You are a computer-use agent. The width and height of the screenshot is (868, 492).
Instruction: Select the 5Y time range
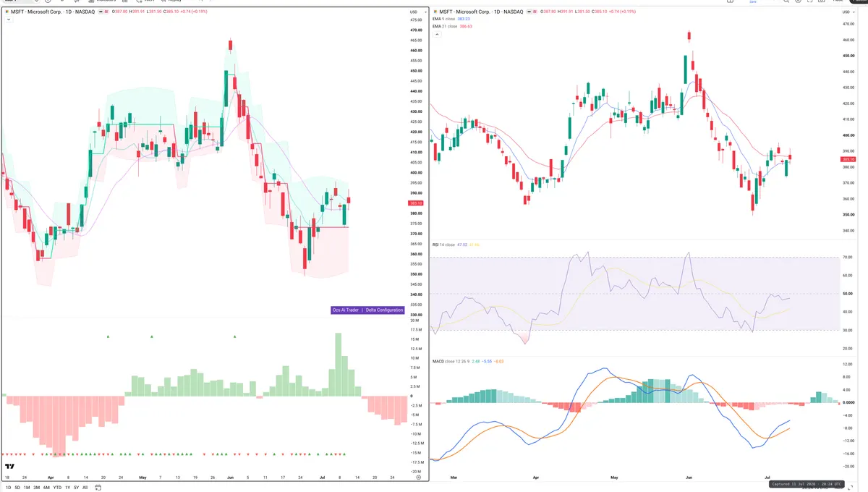coord(76,488)
